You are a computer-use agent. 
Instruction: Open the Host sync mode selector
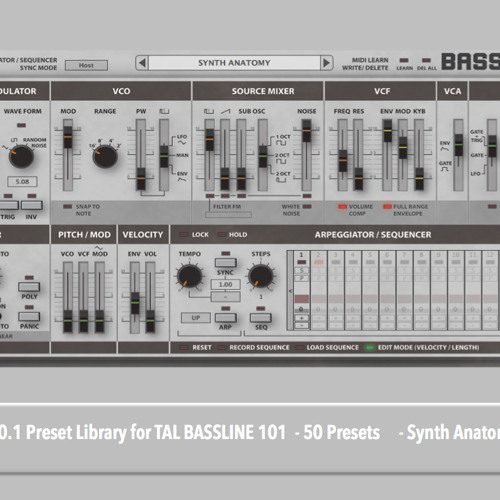[x=86, y=65]
